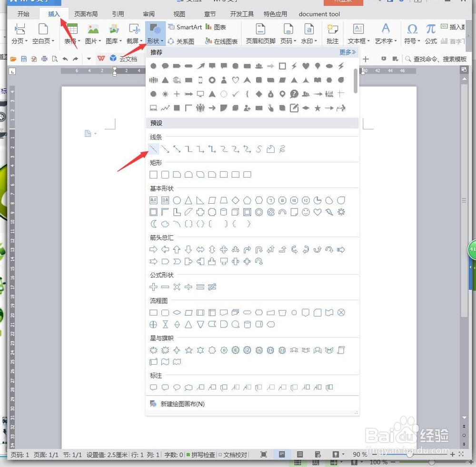Select the arrow line shape under 线条
Viewport: 476px width, 467px height.
[165, 149]
